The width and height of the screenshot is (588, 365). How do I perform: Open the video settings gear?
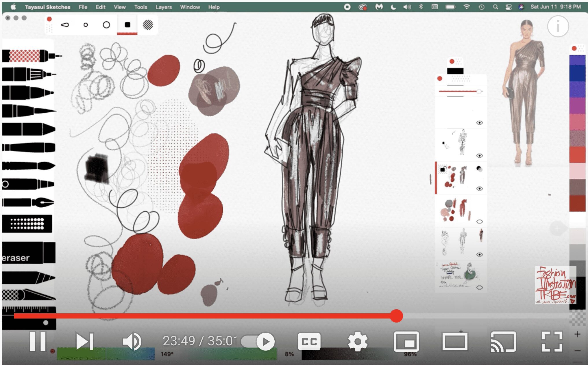tap(358, 342)
